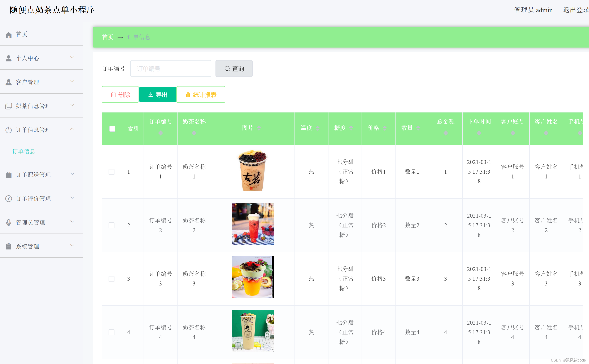This screenshot has height=364, width=589.
Task: Check the checkbox for order row 1
Action: pos(112,172)
